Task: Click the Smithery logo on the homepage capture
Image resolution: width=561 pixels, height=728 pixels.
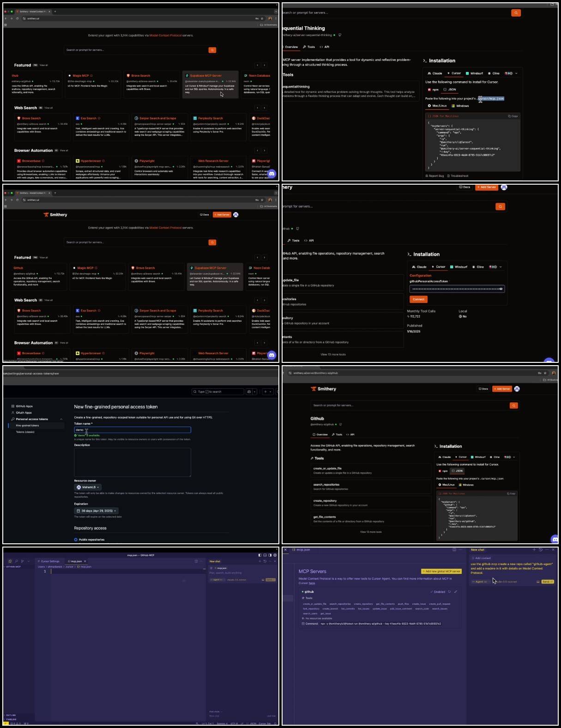Action: pyautogui.click(x=55, y=215)
